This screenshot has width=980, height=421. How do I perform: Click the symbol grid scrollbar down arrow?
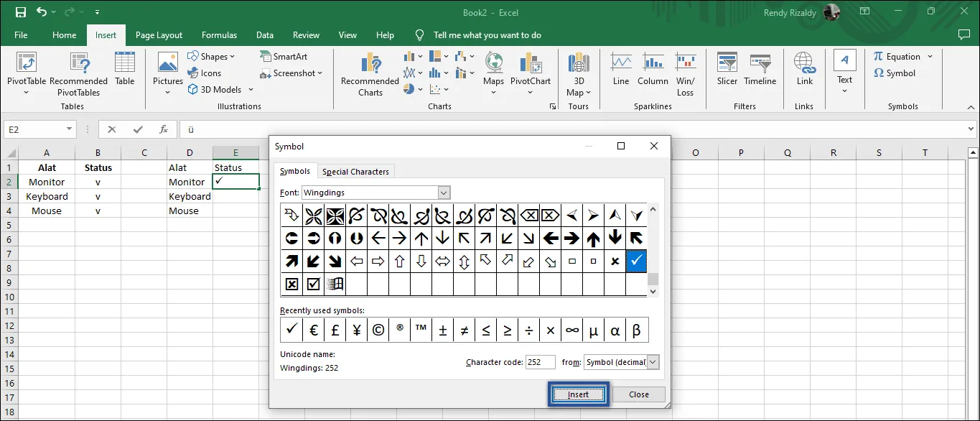(653, 292)
